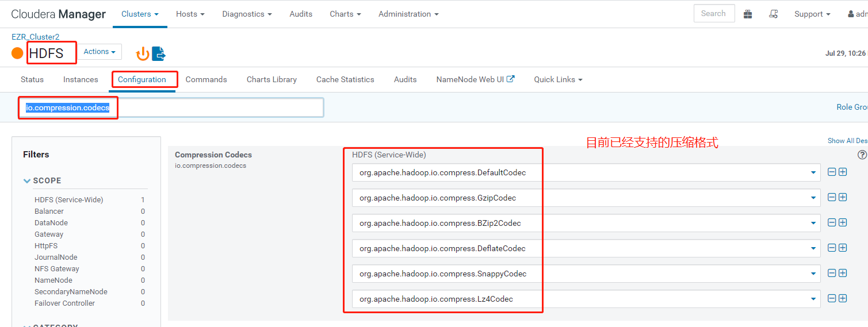Open dropdown arrow of GzipCodec field
The image size is (868, 327).
pyautogui.click(x=813, y=198)
